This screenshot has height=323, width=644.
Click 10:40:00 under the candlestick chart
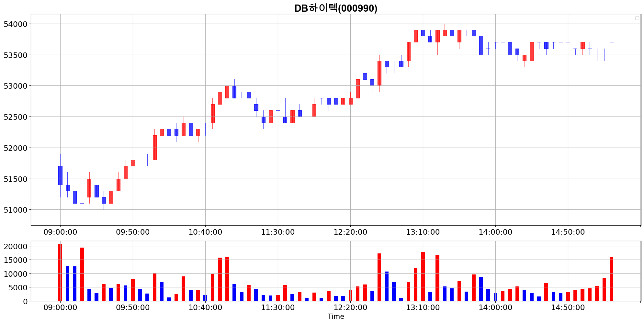click(205, 232)
